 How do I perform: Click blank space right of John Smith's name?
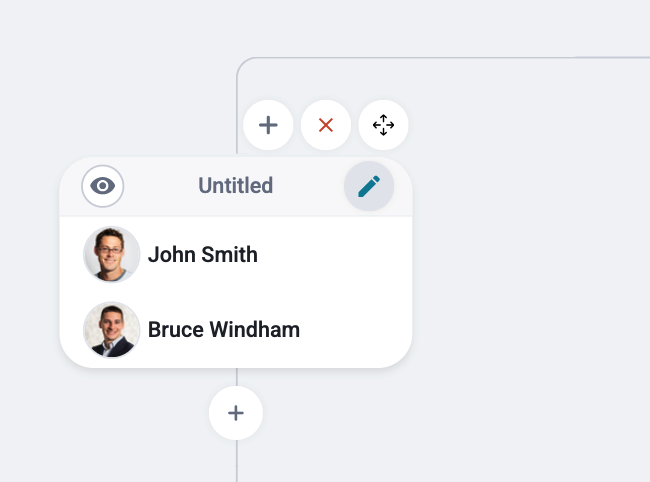pyautogui.click(x=332, y=254)
